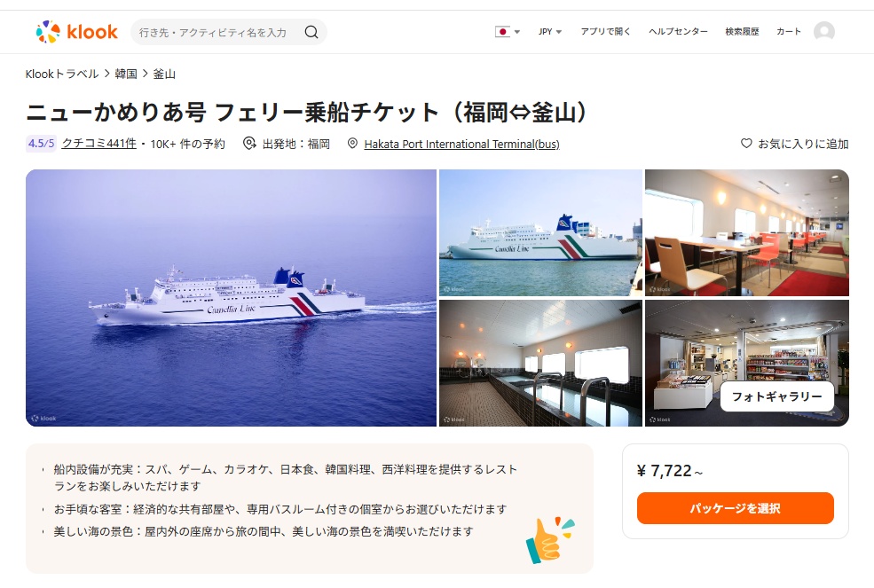This screenshot has width=874, height=588.
Task: Open ヘルプセンター in the header
Action: point(678,32)
